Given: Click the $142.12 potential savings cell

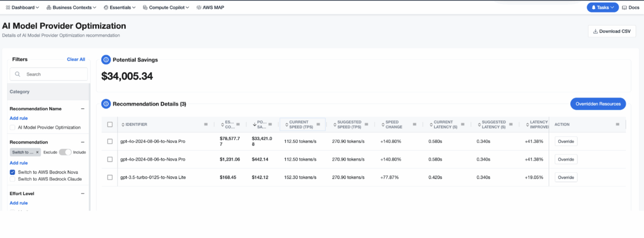Looking at the screenshot, I should pos(260,177).
